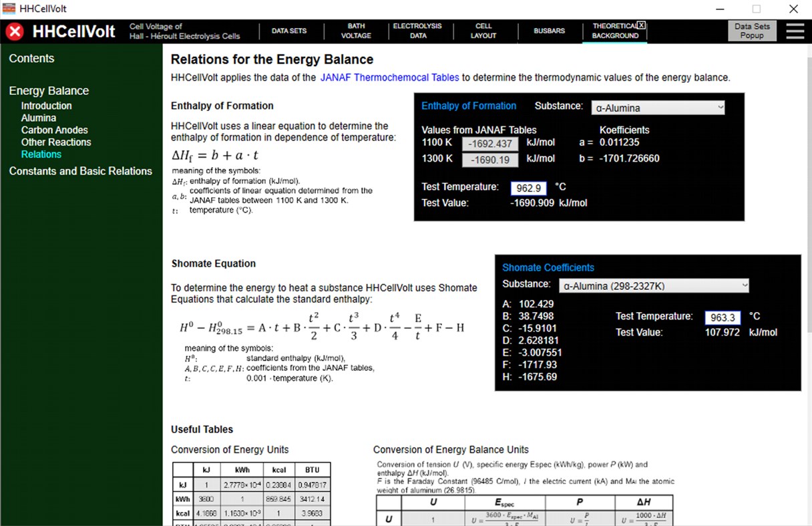Open the hamburger menu next to Data Sets Popup

point(795,30)
